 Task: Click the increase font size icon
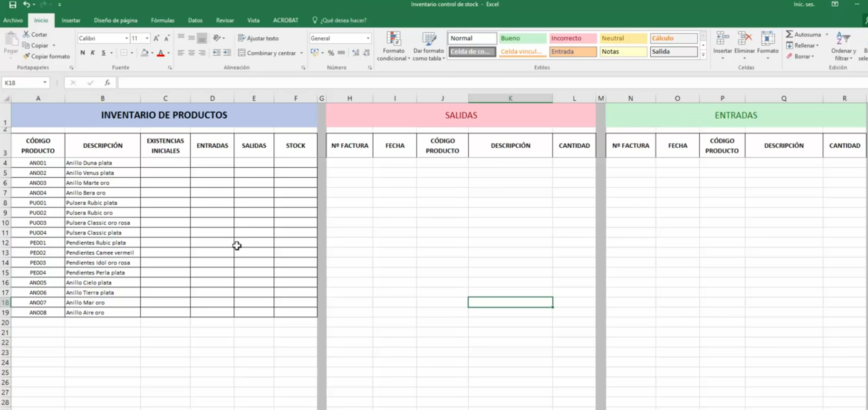[x=156, y=38]
